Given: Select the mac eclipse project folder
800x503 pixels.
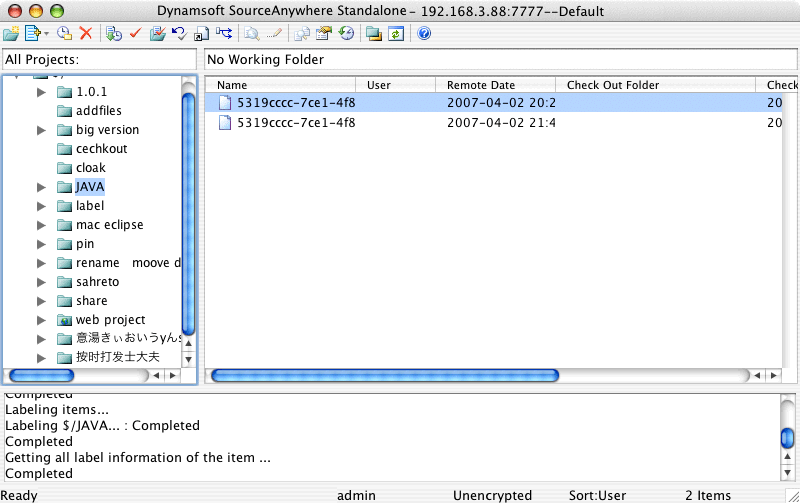Looking at the screenshot, I should coord(109,225).
